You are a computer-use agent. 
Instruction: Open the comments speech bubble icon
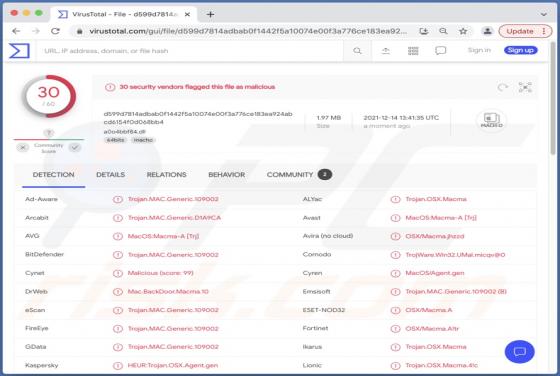441,51
